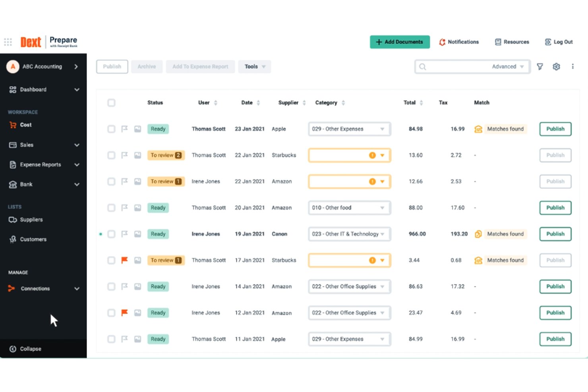Screen dimensions: 588x392
Task: Flag the 14 Jan Amazon receipt
Action: point(124,286)
